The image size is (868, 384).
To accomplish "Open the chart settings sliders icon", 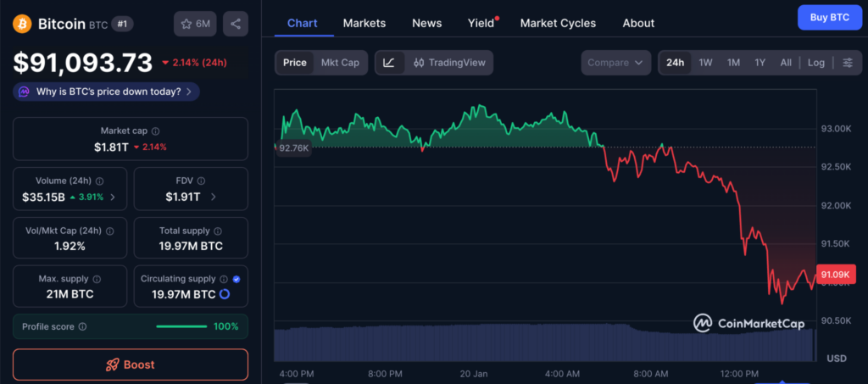I will (848, 63).
